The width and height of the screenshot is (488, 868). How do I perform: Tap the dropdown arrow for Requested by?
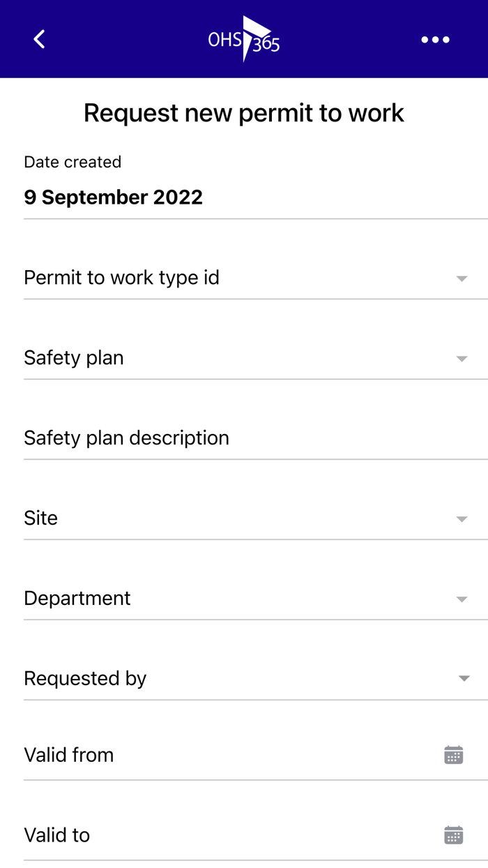pos(461,678)
